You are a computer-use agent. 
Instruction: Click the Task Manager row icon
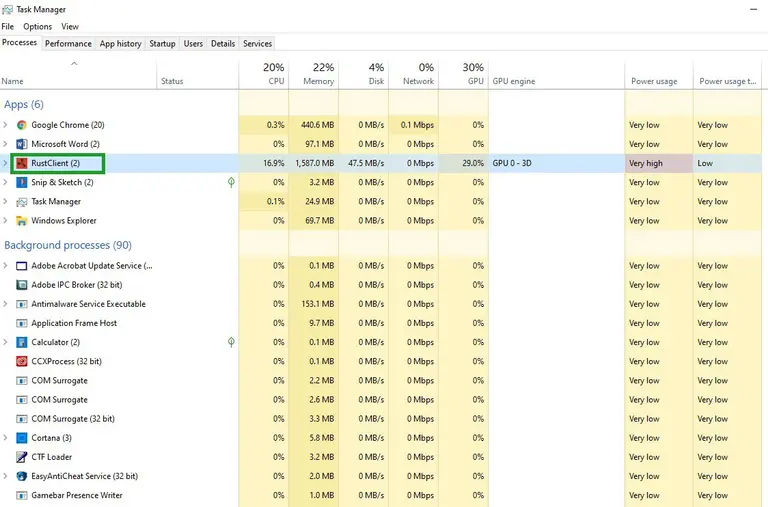coord(22,201)
